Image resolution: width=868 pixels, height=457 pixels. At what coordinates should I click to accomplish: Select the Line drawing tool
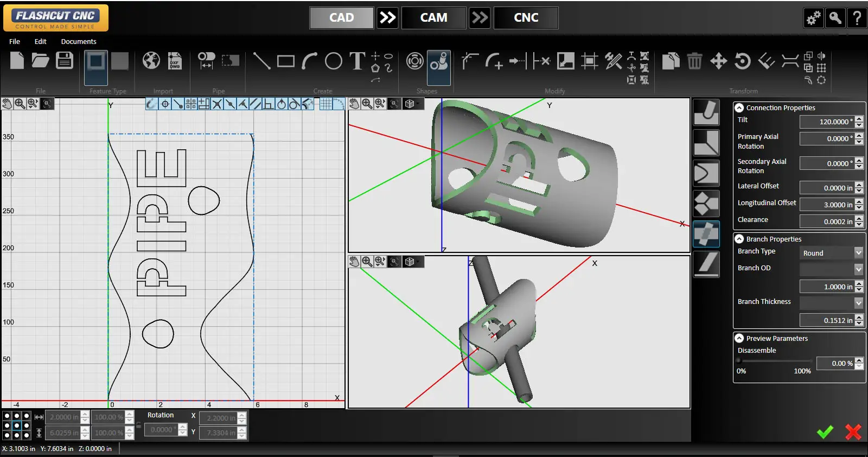(x=261, y=61)
